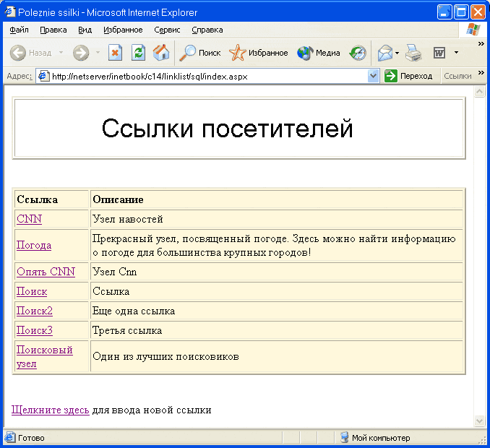
Task: Click the Back arrow button
Action: (18, 53)
